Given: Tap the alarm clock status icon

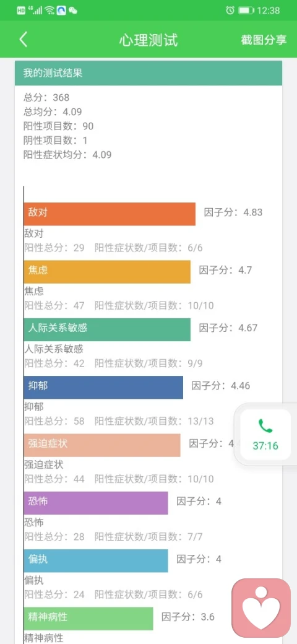Looking at the screenshot, I should (x=230, y=11).
